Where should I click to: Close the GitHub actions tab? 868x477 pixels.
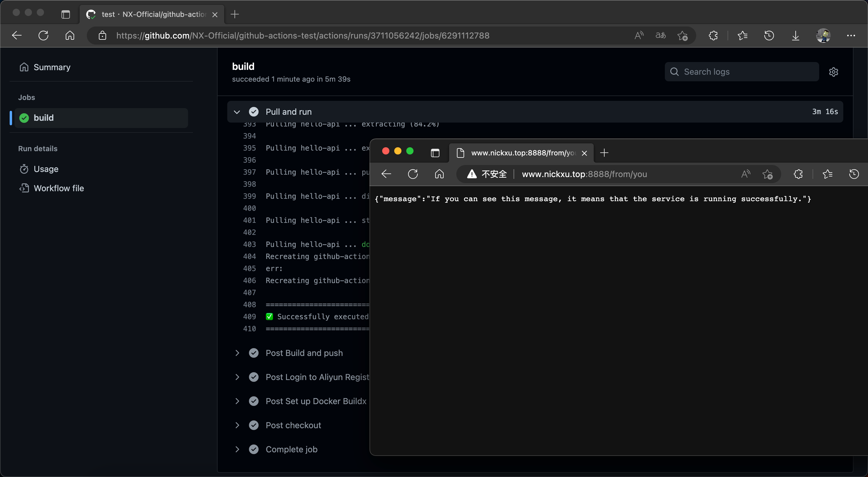click(215, 14)
